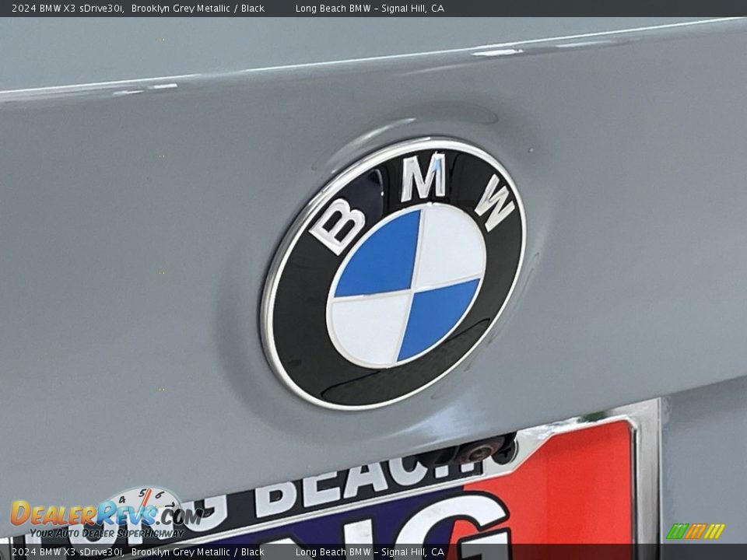Click top caption text 'Brooklyn Grey Metallic / Black'
Screen dimensions: 747x560
pyautogui.click(x=198, y=8)
